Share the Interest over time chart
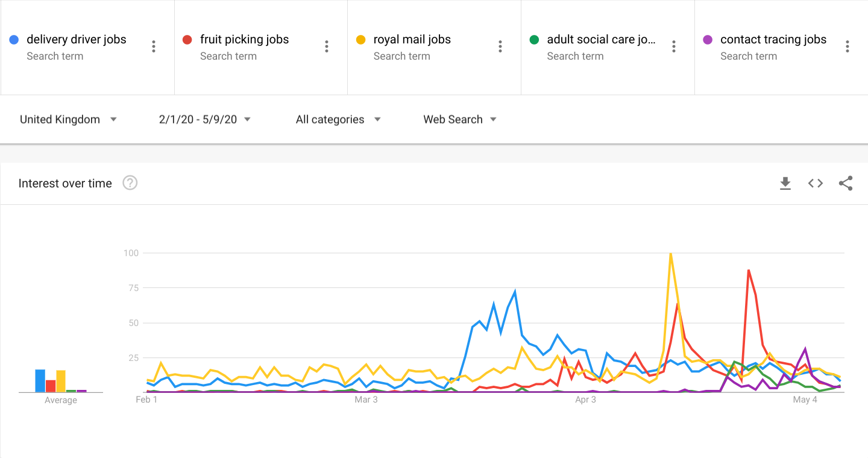The height and width of the screenshot is (458, 868). click(846, 183)
